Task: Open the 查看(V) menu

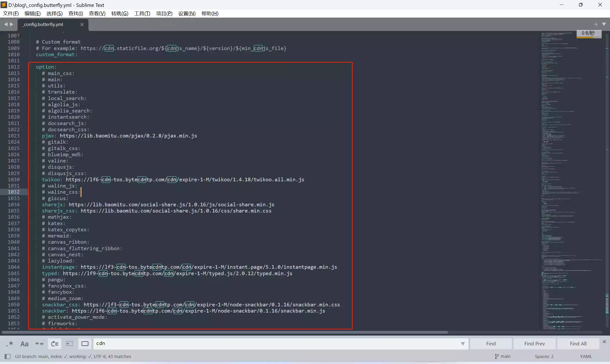Action: click(97, 14)
